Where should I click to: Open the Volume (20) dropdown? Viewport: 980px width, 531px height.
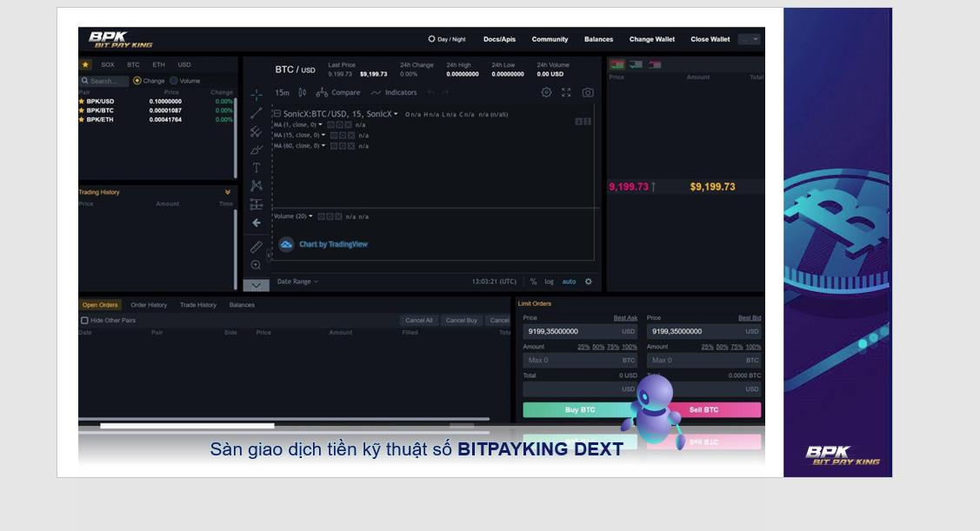coord(310,216)
